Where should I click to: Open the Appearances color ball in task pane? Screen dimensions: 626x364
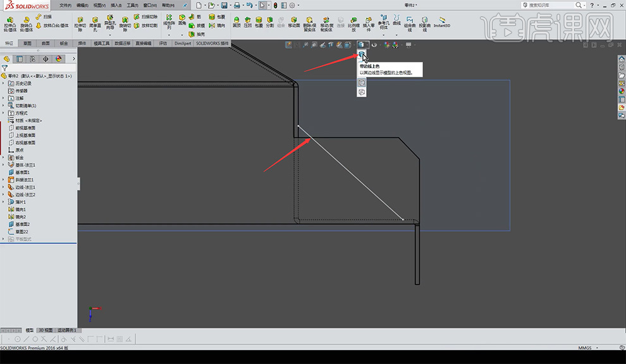[x=622, y=91]
